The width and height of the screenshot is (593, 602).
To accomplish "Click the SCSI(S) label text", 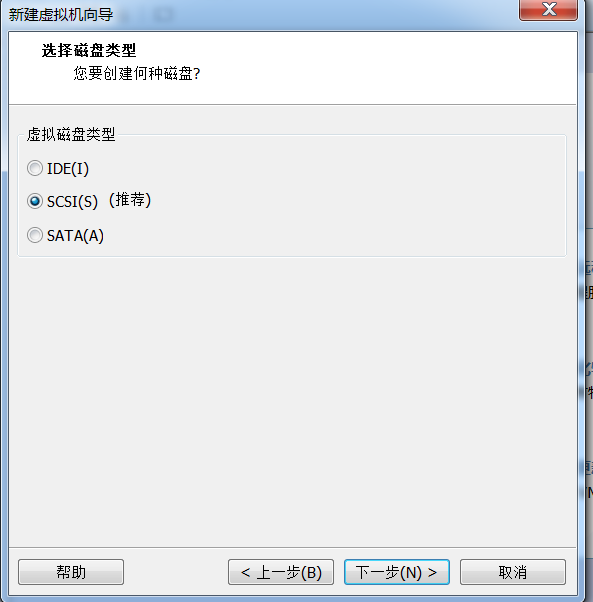I will (72, 202).
